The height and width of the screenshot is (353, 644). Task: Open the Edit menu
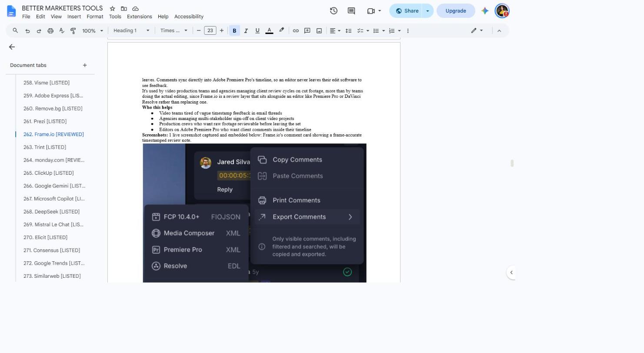(x=40, y=17)
